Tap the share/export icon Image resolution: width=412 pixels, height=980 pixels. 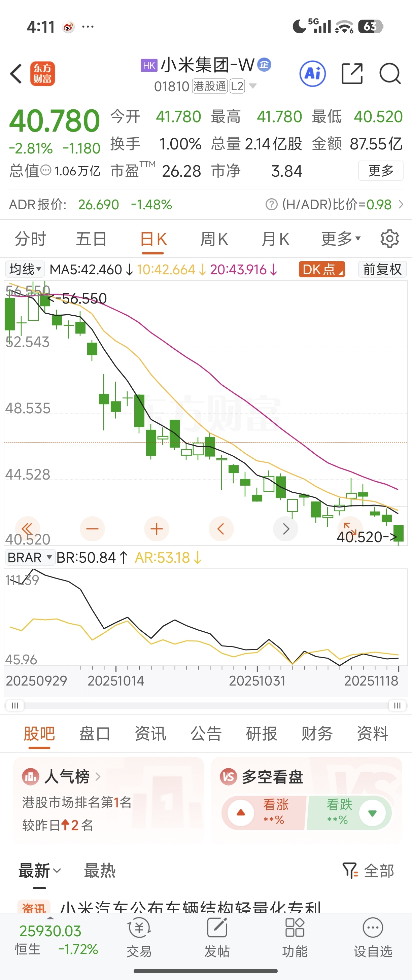352,73
